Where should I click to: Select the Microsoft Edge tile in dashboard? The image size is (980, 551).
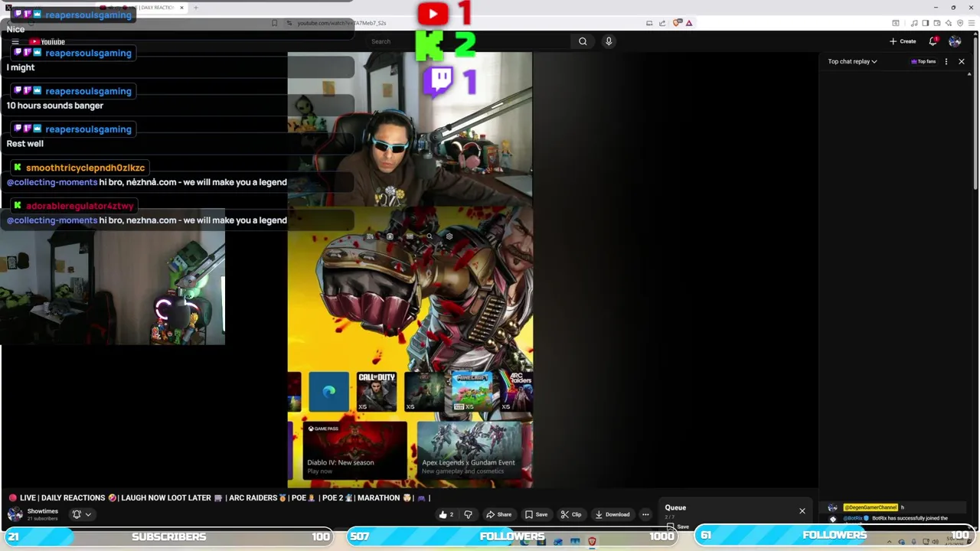329,392
